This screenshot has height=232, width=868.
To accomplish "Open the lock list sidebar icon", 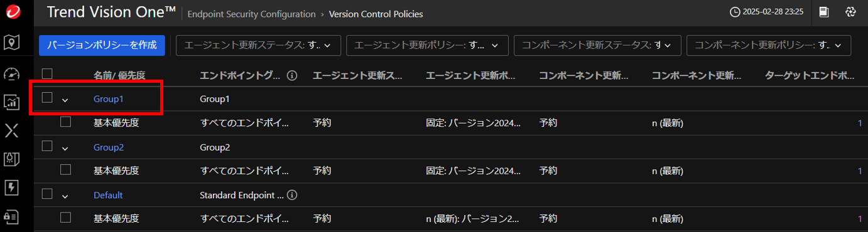I will 11,215.
